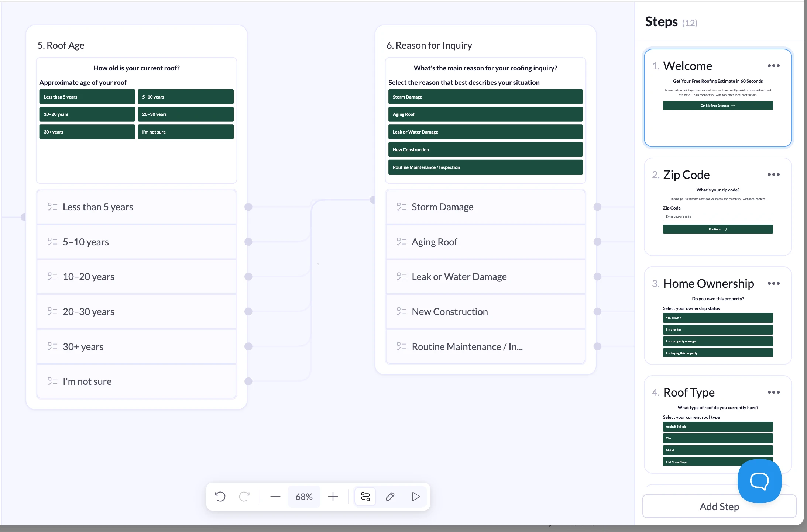This screenshot has width=807, height=532.
Task: Click the green Storm Damage preview option
Action: click(485, 97)
